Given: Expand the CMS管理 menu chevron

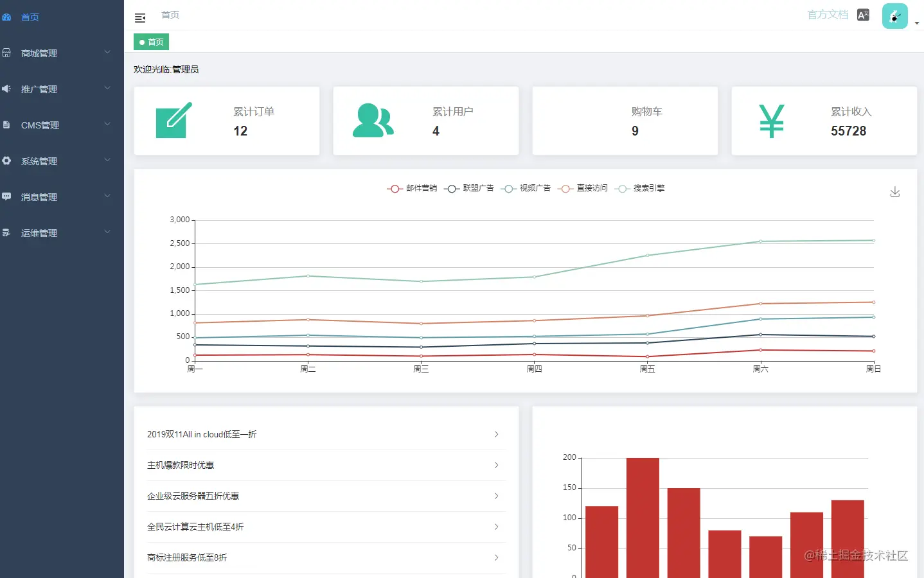Looking at the screenshot, I should coord(107,124).
